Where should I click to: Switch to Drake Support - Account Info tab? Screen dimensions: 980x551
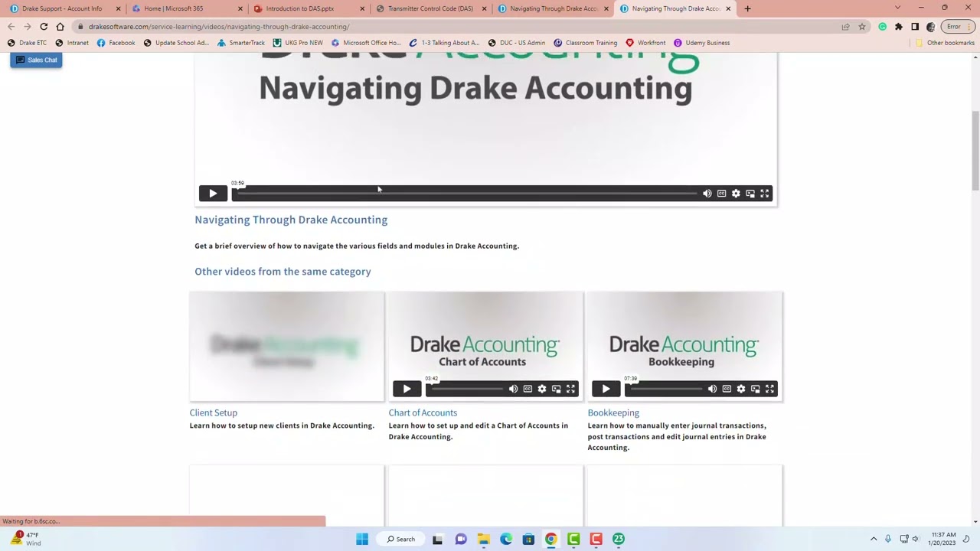pos(62,8)
